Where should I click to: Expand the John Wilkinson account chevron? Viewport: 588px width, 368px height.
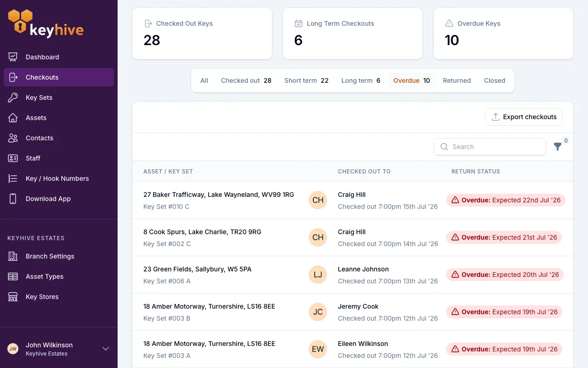pyautogui.click(x=106, y=349)
